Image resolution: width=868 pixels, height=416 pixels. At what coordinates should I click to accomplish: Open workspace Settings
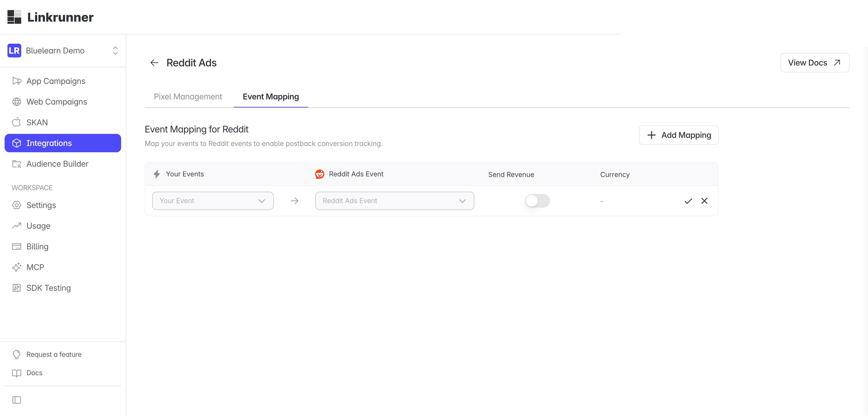[63, 205]
